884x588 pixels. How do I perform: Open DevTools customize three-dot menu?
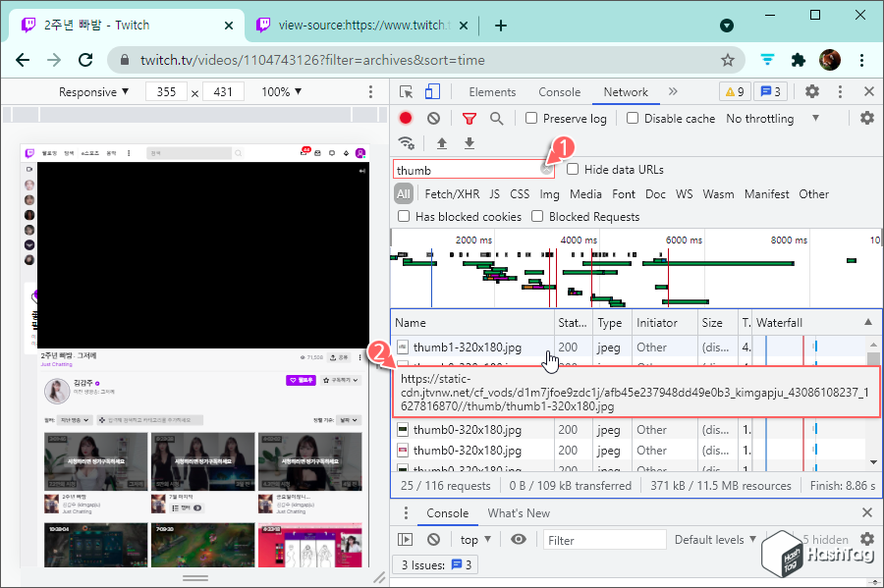840,92
